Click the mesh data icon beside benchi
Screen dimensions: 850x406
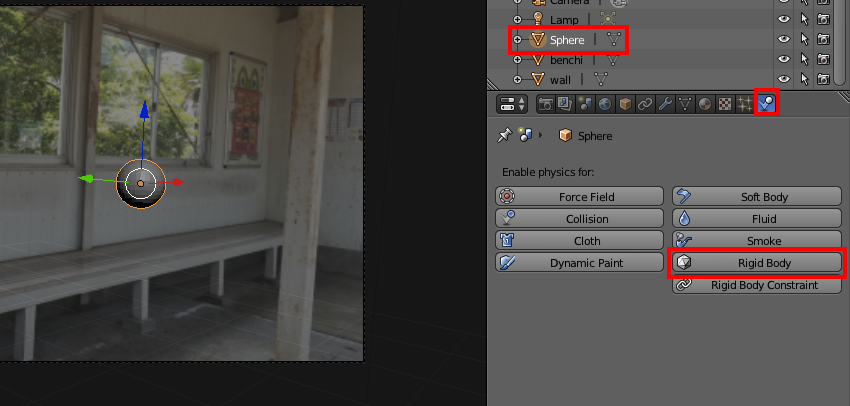tap(613, 60)
